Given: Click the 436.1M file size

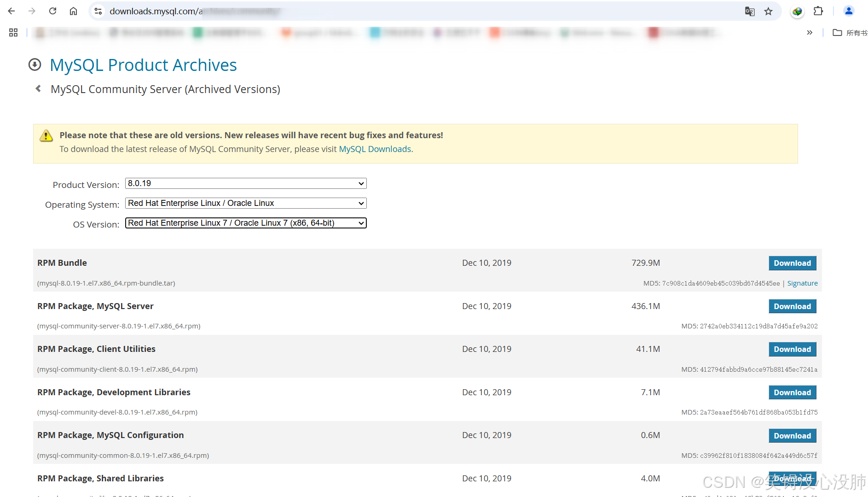Looking at the screenshot, I should pyautogui.click(x=646, y=306).
